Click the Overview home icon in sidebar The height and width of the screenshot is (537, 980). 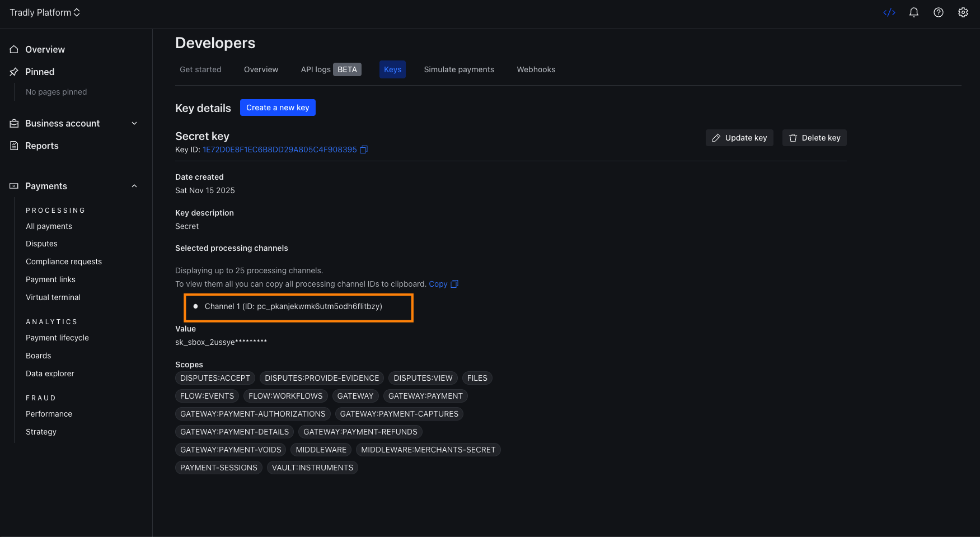(x=14, y=49)
